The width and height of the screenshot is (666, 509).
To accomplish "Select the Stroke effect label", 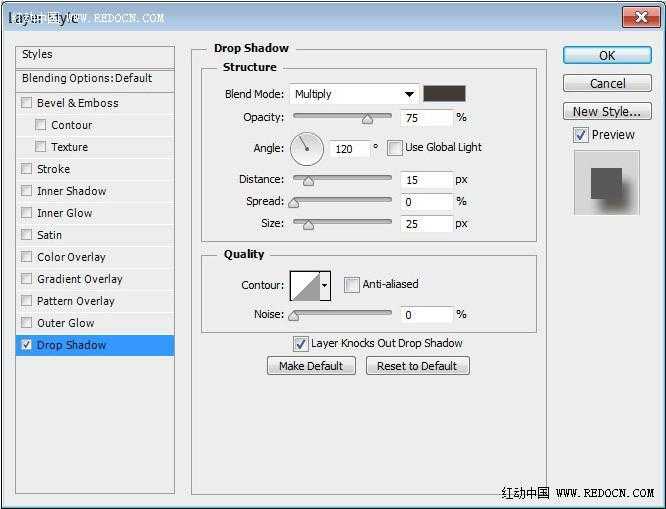I will coord(53,169).
